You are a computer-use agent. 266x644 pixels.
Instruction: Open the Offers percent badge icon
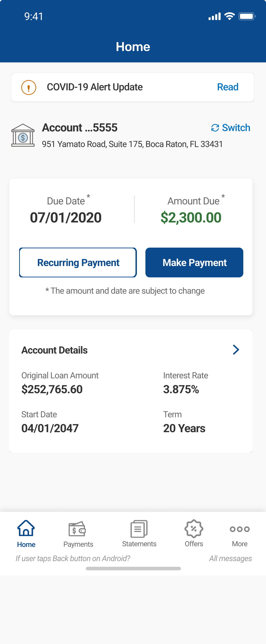pos(194,529)
